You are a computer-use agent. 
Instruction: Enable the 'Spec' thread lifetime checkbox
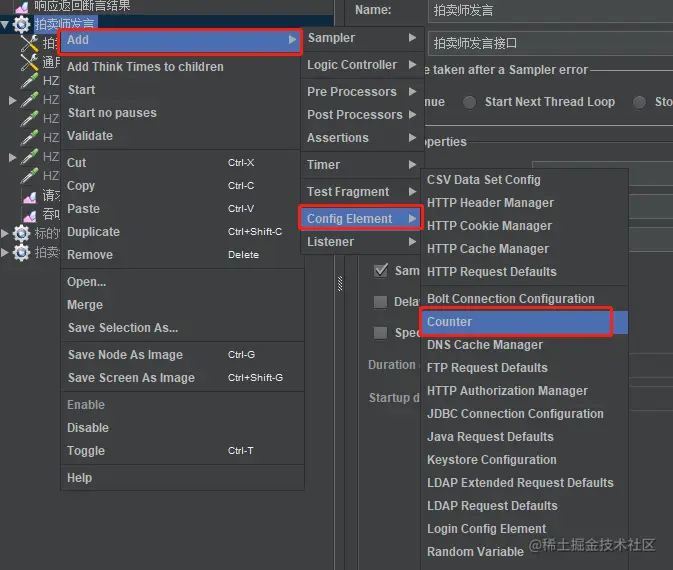380,333
